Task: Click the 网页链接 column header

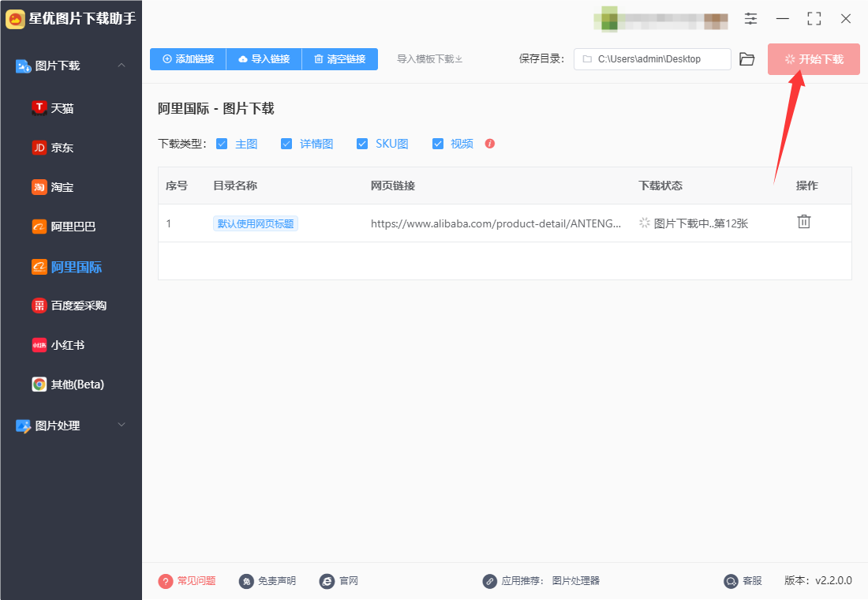Action: click(x=393, y=186)
